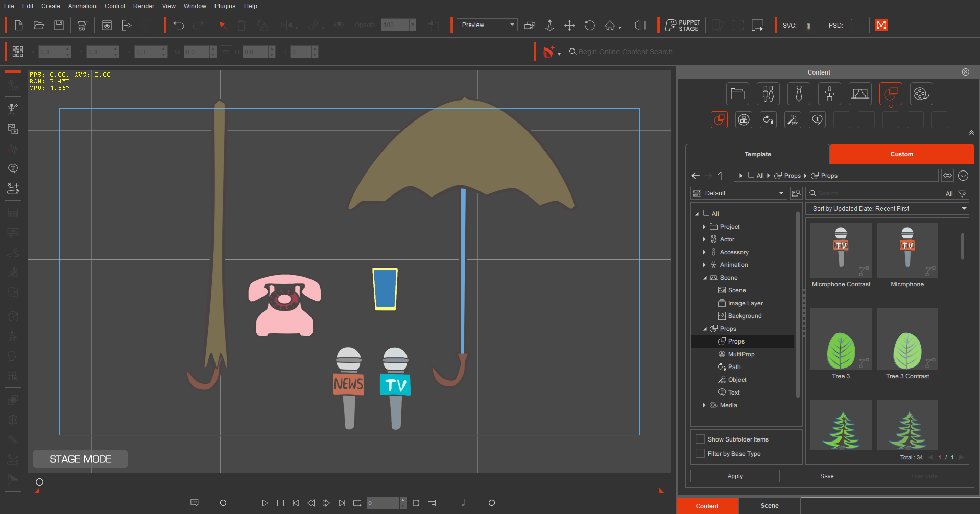Open the Preview mode dropdown
The width and height of the screenshot is (980, 514).
coord(486,25)
